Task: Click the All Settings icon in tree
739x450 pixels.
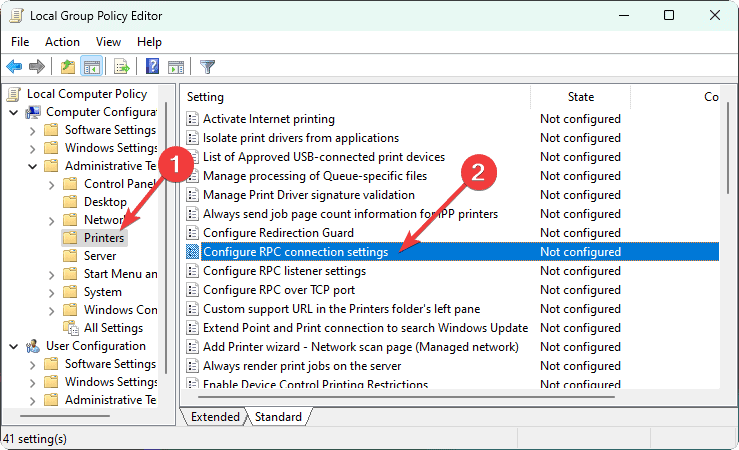Action: (x=71, y=328)
